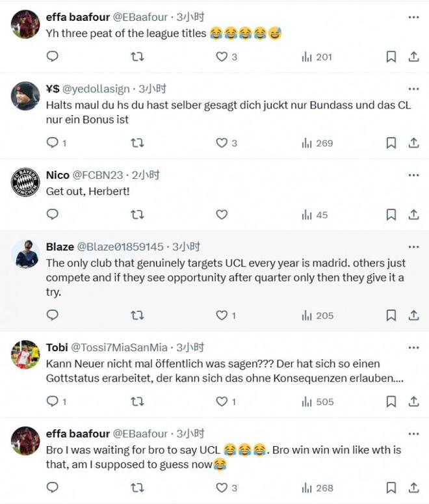Open more options on Blaze's tweet
This screenshot has width=429, height=504.
(x=413, y=247)
